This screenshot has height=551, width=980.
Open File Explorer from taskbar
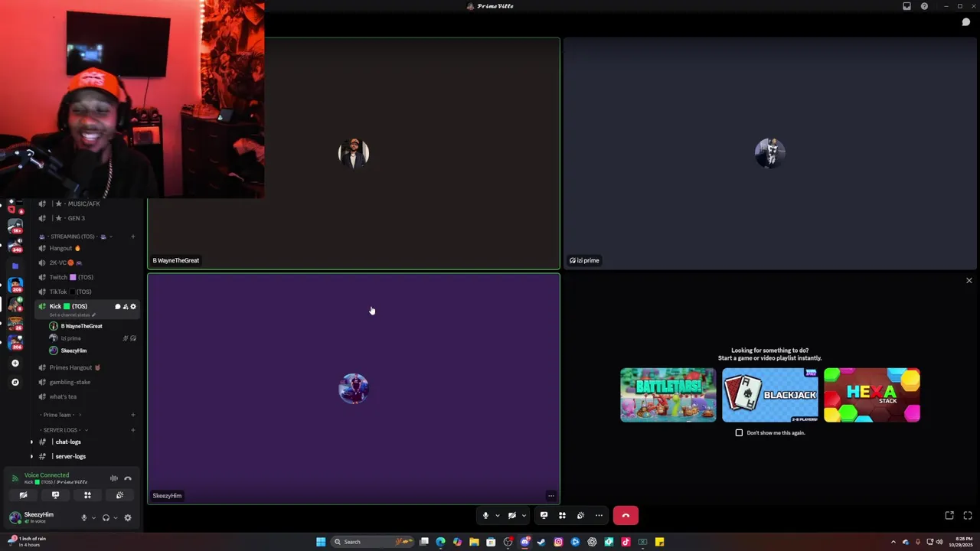click(x=474, y=542)
